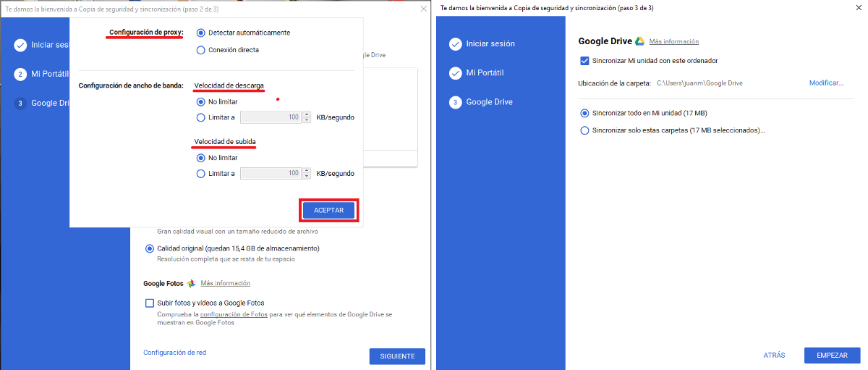Click folder path 'C:\Users\juanm\Google Drive'

(x=699, y=83)
